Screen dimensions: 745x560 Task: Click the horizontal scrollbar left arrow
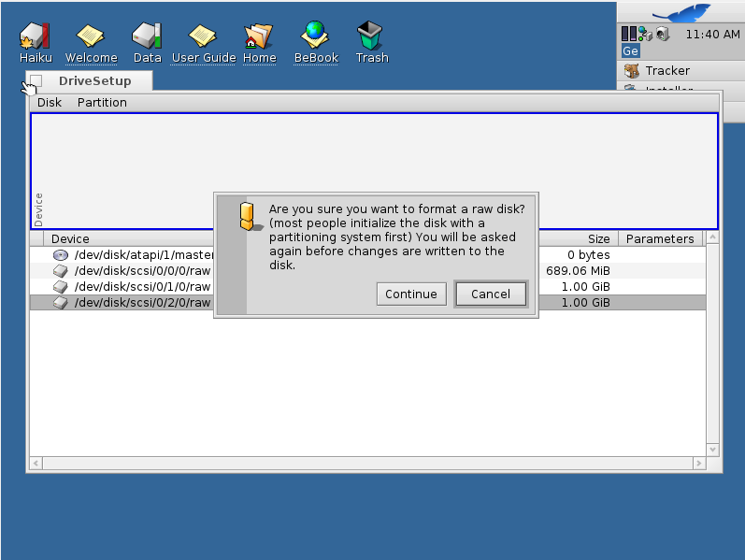pos(36,463)
